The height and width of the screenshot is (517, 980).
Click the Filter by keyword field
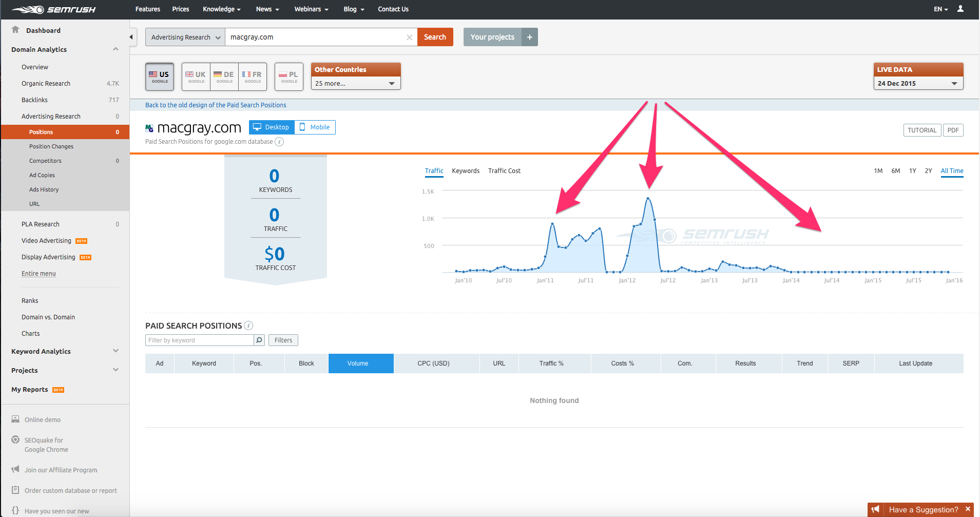[x=200, y=340]
